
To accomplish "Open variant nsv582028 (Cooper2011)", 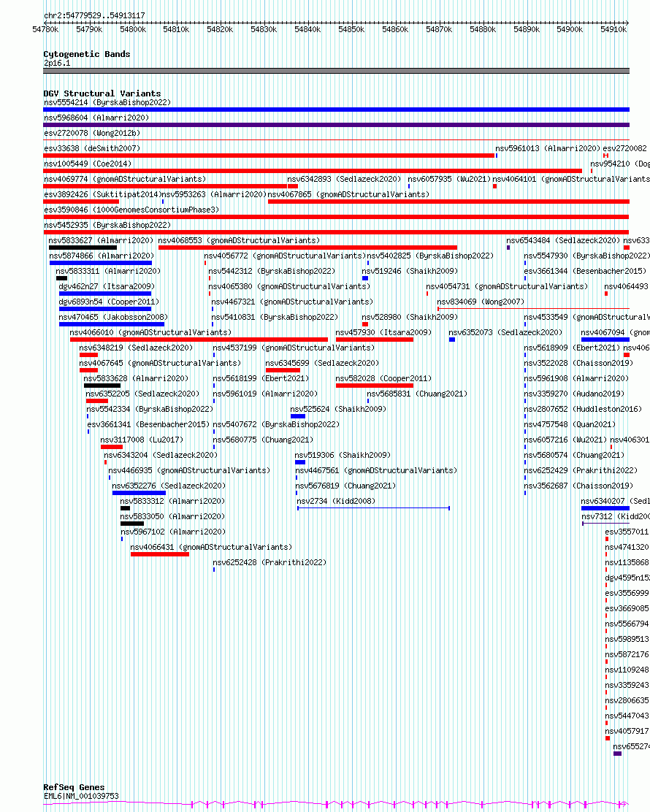I will click(x=383, y=378).
